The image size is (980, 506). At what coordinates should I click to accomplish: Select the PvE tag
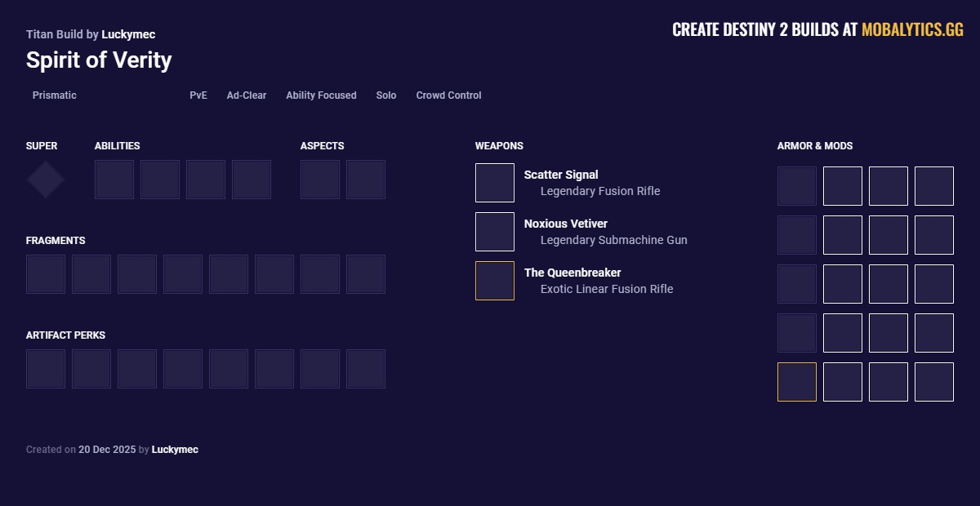(x=198, y=95)
